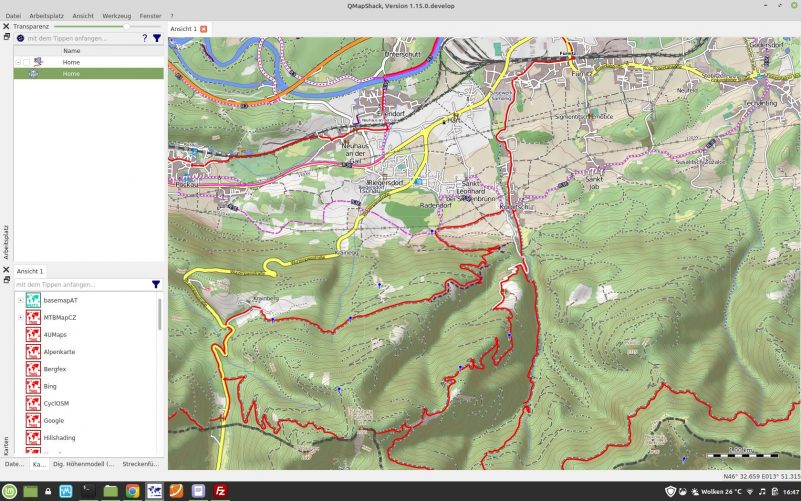Viewport: 801px width, 501px height.
Task: Open the Linux Mint start menu
Action: (x=10, y=491)
